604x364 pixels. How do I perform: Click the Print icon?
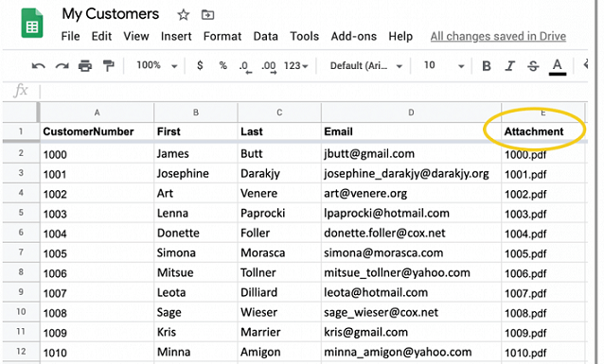[x=85, y=66]
